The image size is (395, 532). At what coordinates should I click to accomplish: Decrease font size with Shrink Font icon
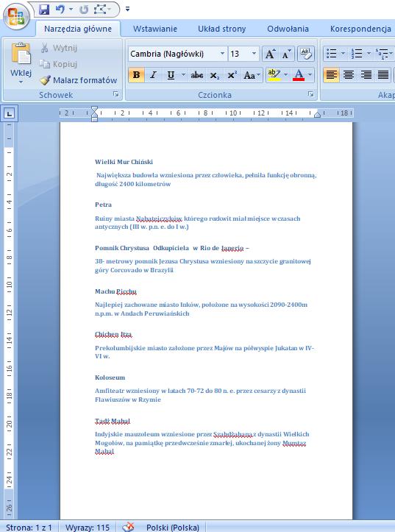[287, 54]
